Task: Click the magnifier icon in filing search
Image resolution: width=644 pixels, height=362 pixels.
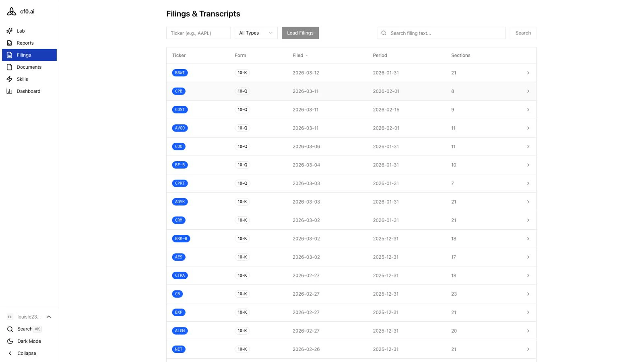Action: coord(384,33)
